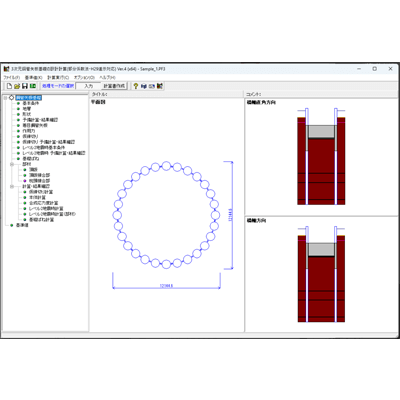Collapse the root tree node expander
400x400 pixels.
5,98
